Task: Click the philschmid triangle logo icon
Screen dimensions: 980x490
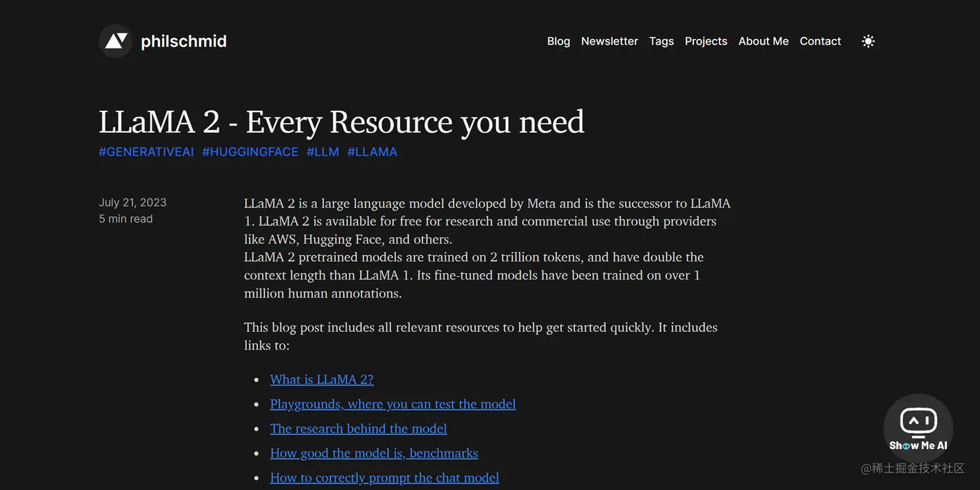Action: click(116, 41)
